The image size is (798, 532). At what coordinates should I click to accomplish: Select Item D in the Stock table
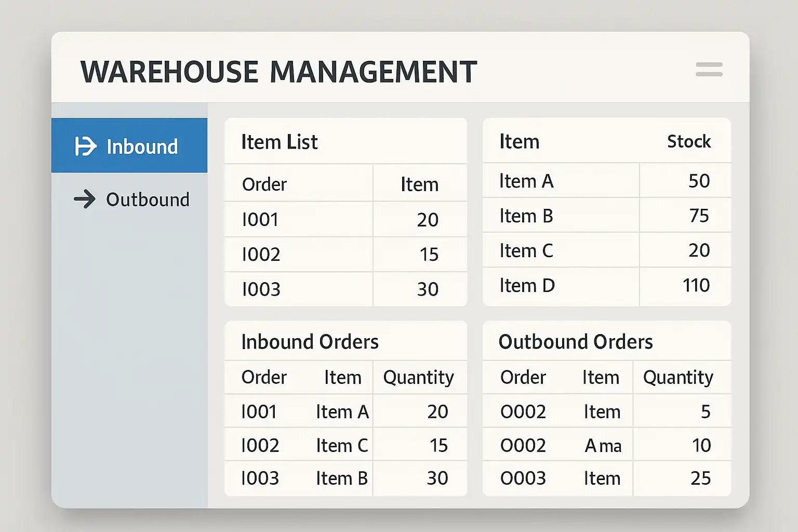point(527,286)
